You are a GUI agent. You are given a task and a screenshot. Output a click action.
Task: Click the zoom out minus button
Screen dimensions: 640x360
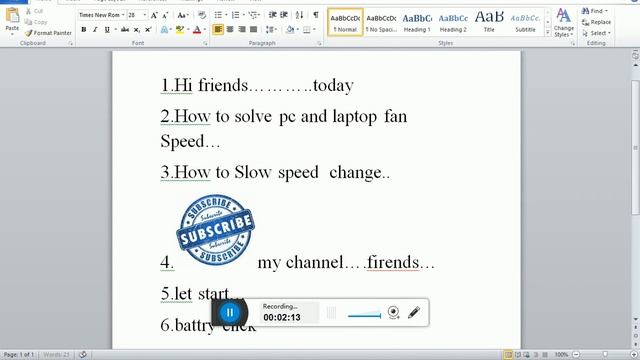(x=576, y=355)
